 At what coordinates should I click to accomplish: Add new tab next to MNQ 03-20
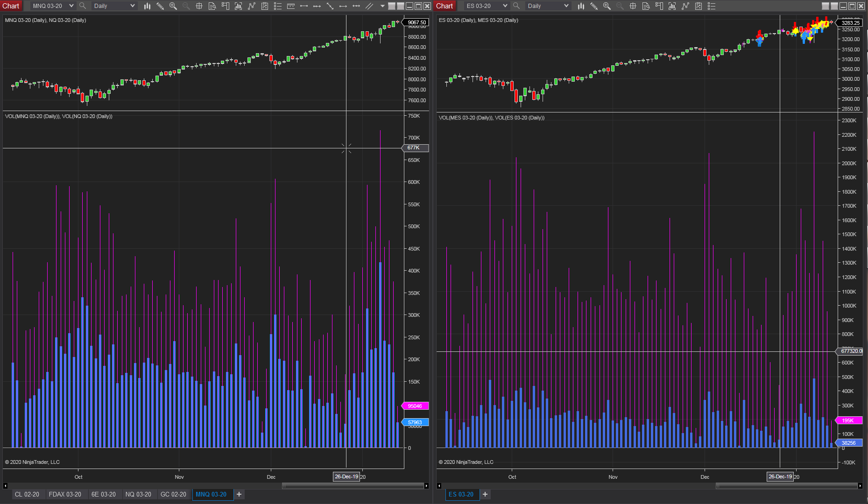click(239, 494)
